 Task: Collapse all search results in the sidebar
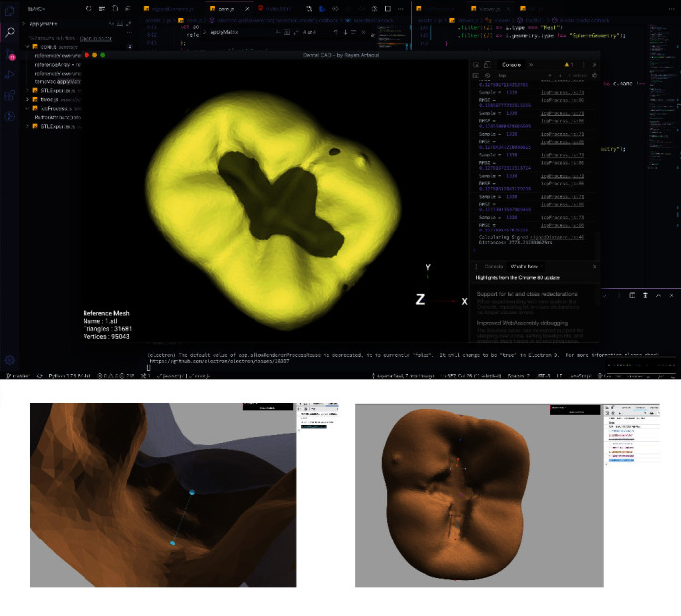[128, 9]
